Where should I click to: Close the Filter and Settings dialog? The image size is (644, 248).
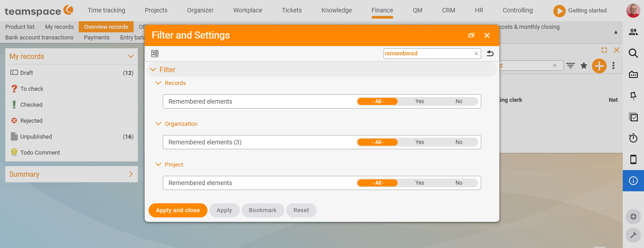487,35
